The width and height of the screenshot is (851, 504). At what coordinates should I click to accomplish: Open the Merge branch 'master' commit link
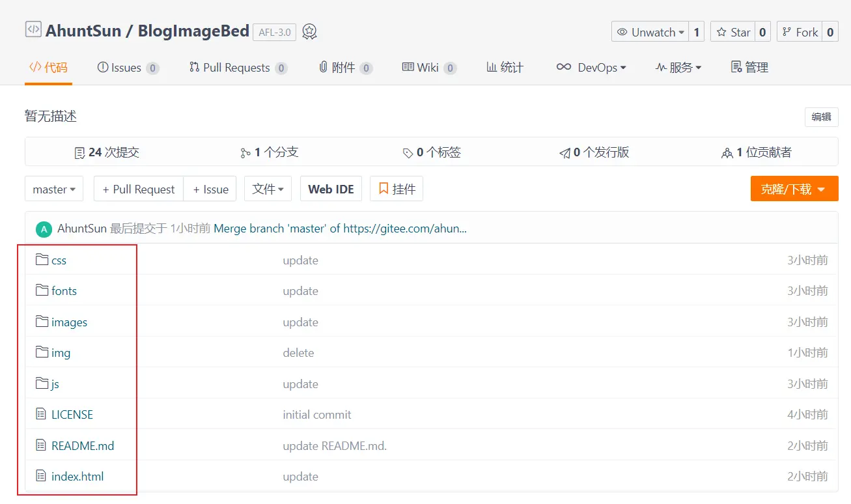click(x=341, y=229)
